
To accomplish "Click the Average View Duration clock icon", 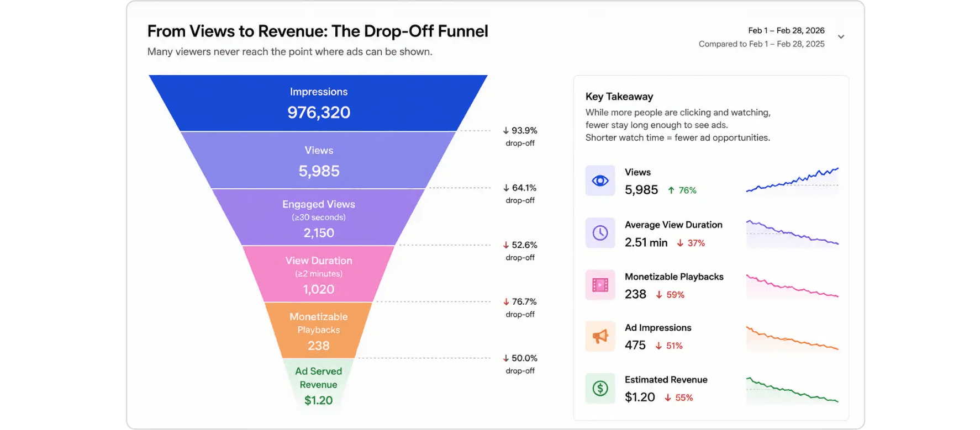I will click(x=600, y=233).
